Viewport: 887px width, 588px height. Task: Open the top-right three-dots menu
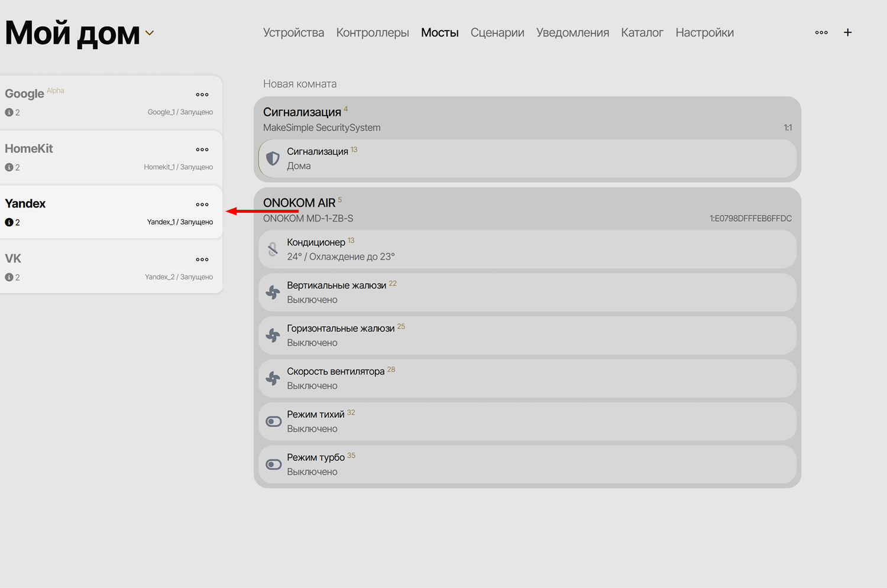pos(821,33)
